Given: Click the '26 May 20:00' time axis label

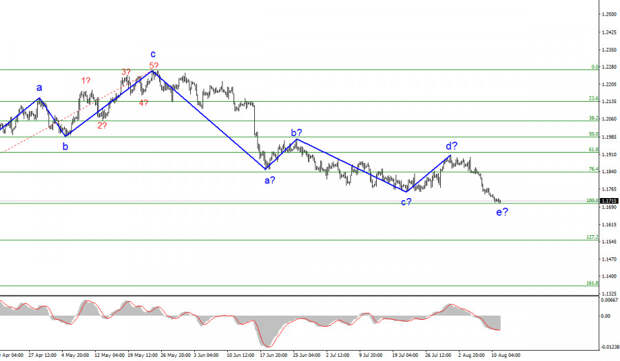Looking at the screenshot, I should pyautogui.click(x=175, y=355).
